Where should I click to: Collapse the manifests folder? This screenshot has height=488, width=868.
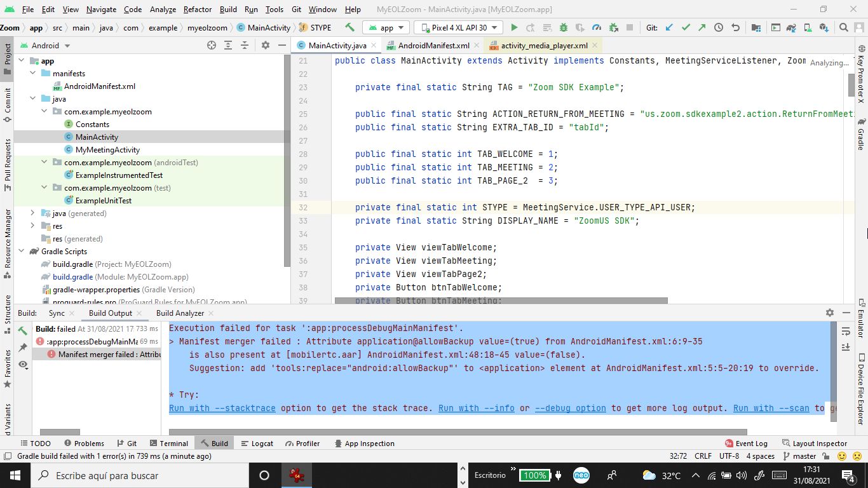click(x=32, y=73)
